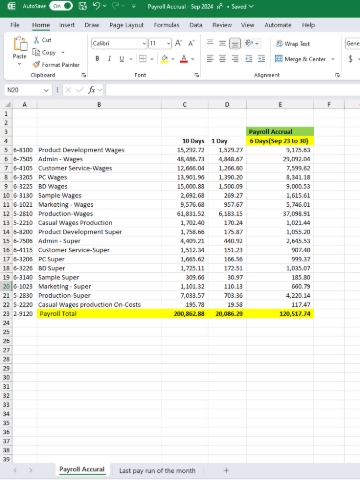Viewport: 360px width, 480px height.
Task: Open the Undo history dropdown arrow
Action: (x=105, y=6)
